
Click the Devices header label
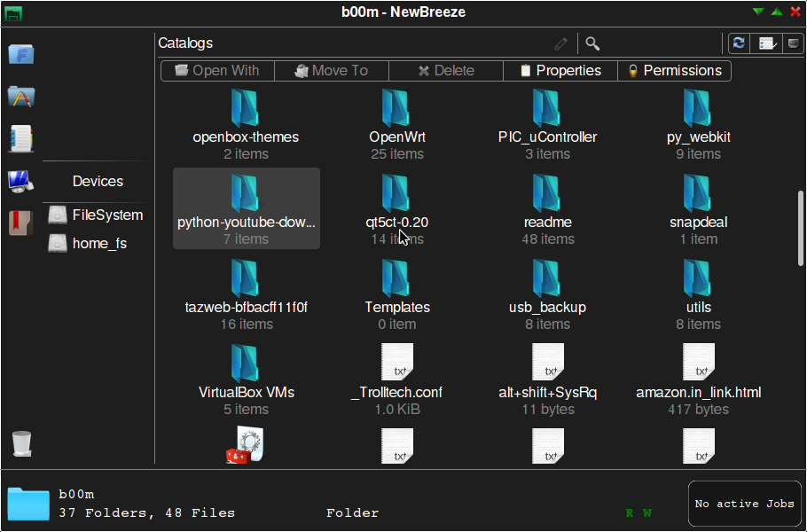coord(98,181)
